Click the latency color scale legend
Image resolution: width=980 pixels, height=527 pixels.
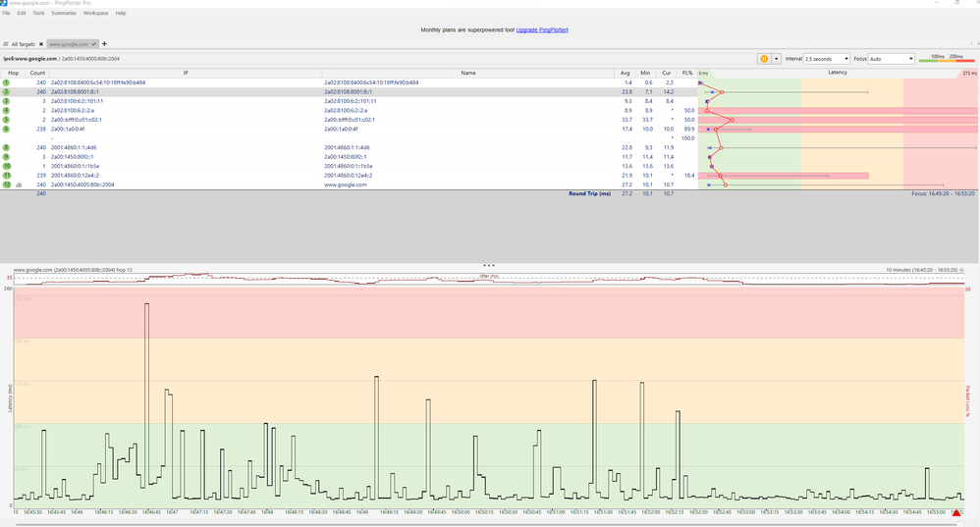click(947, 59)
